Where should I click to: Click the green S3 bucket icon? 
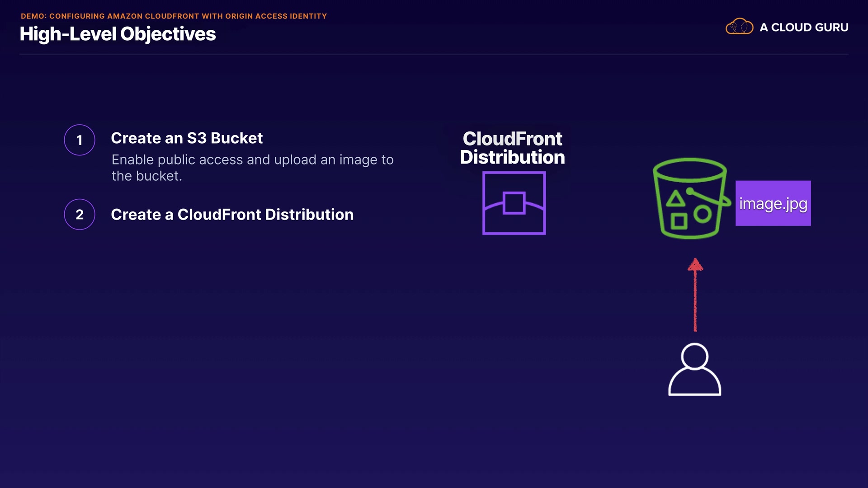690,198
